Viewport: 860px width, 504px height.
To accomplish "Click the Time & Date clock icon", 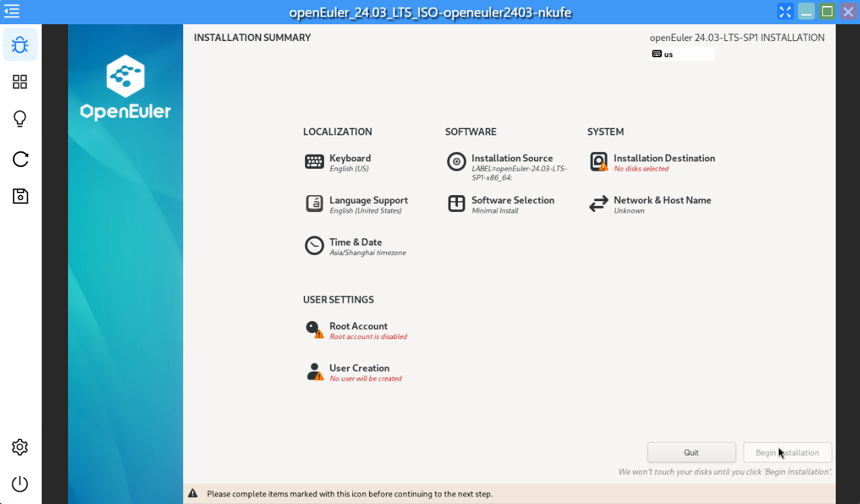I will click(x=315, y=246).
